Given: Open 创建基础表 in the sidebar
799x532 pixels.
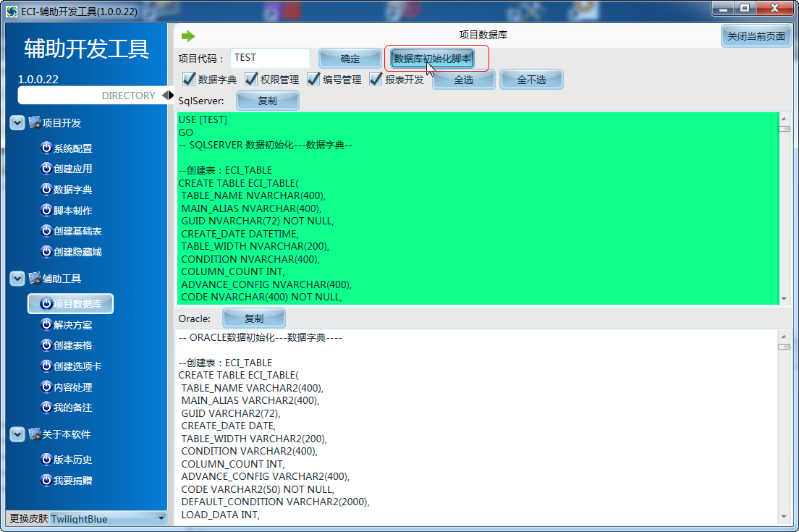Looking at the screenshot, I should (77, 232).
